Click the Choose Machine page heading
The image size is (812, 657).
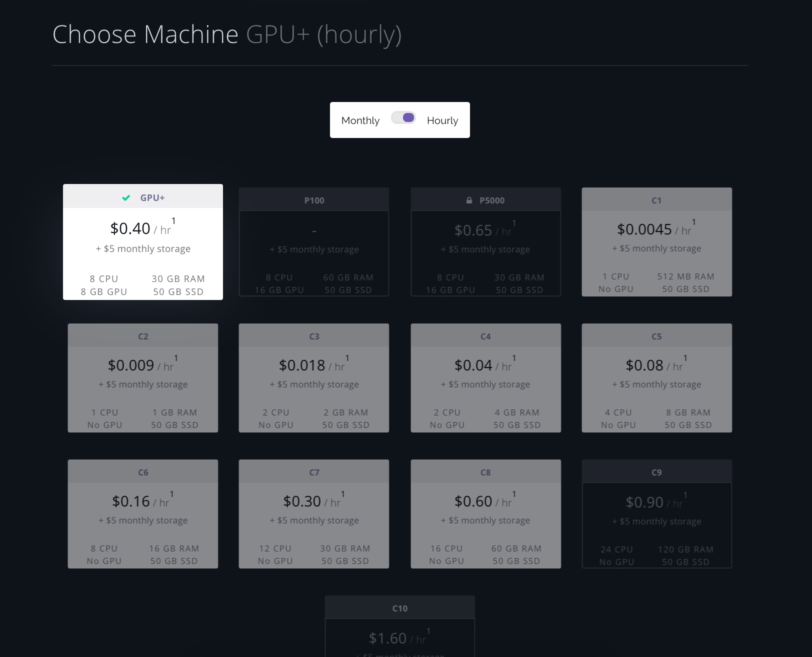(145, 34)
